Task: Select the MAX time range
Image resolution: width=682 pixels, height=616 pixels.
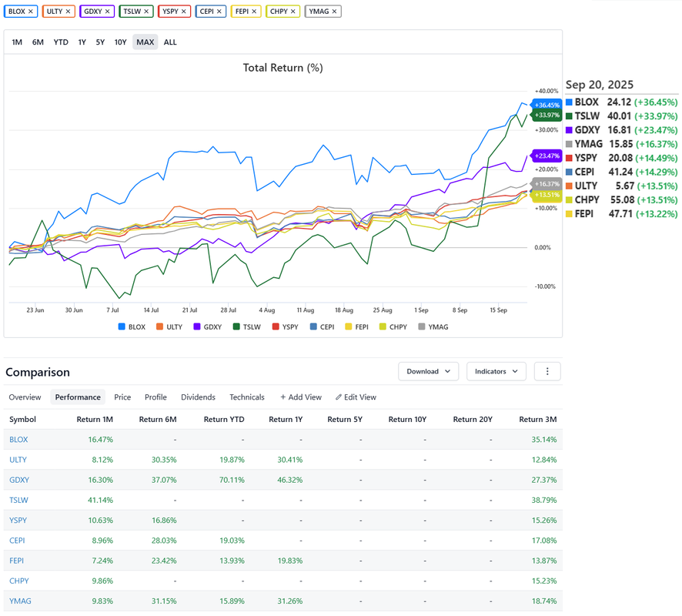Action: point(145,42)
